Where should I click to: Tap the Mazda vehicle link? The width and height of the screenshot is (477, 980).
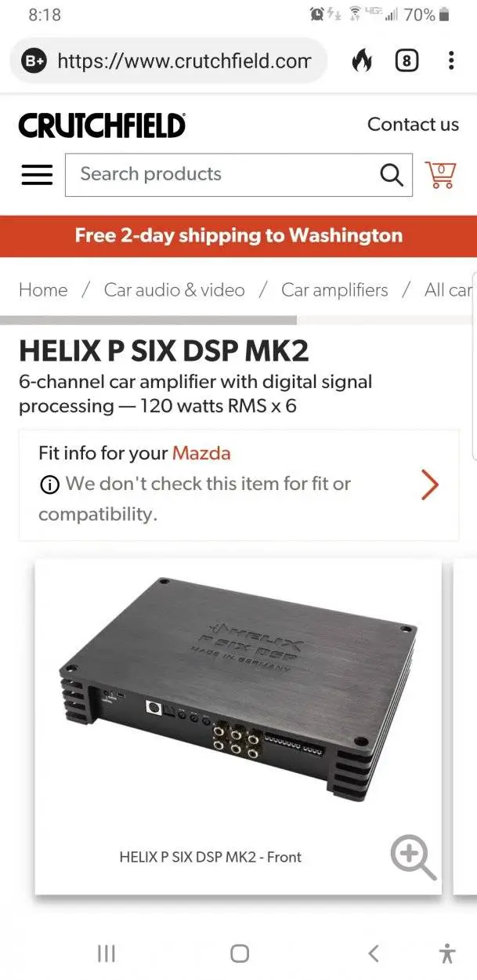(x=201, y=453)
